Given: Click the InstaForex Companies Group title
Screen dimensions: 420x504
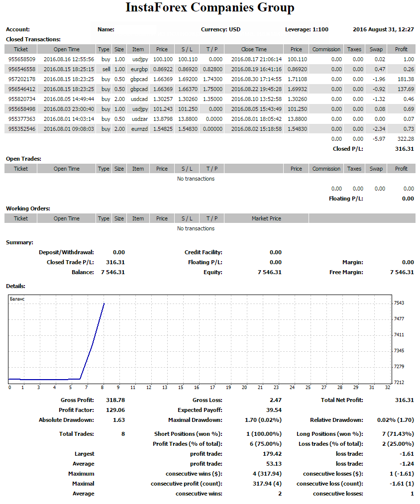Looking at the screenshot, I should [x=210, y=8].
